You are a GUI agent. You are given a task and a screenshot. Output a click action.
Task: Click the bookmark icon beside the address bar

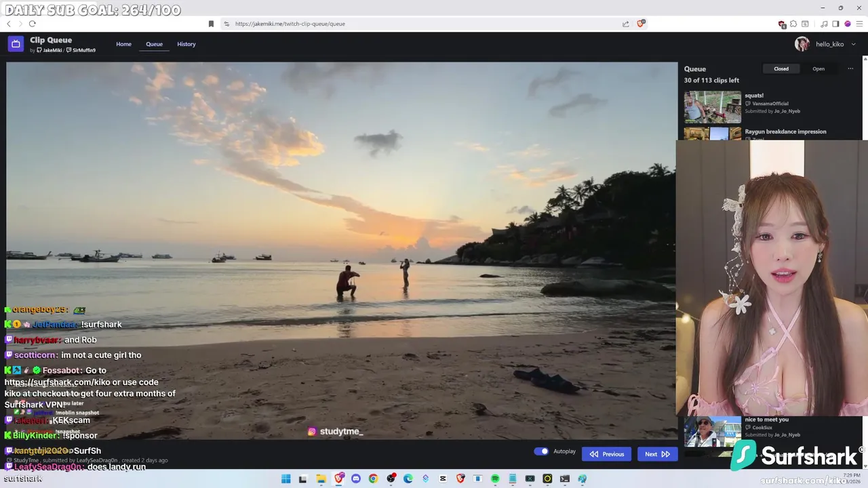211,24
